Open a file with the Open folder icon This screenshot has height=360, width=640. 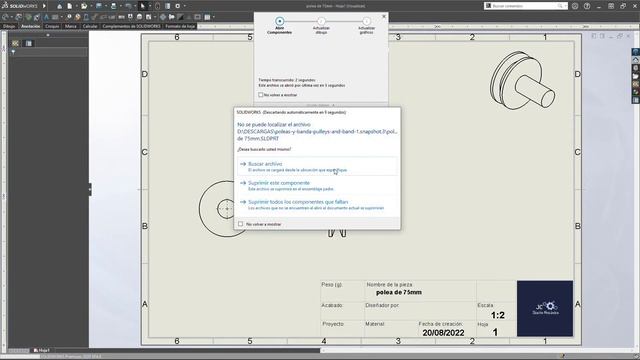[x=84, y=6]
